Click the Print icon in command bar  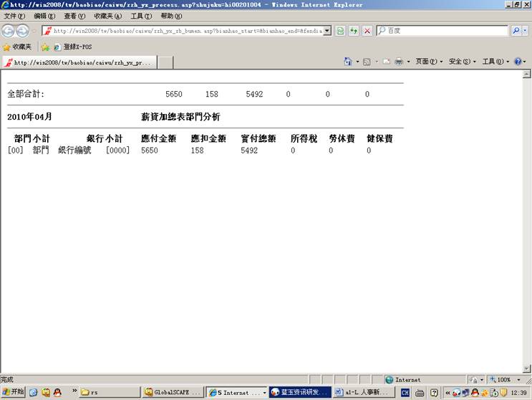(399, 62)
